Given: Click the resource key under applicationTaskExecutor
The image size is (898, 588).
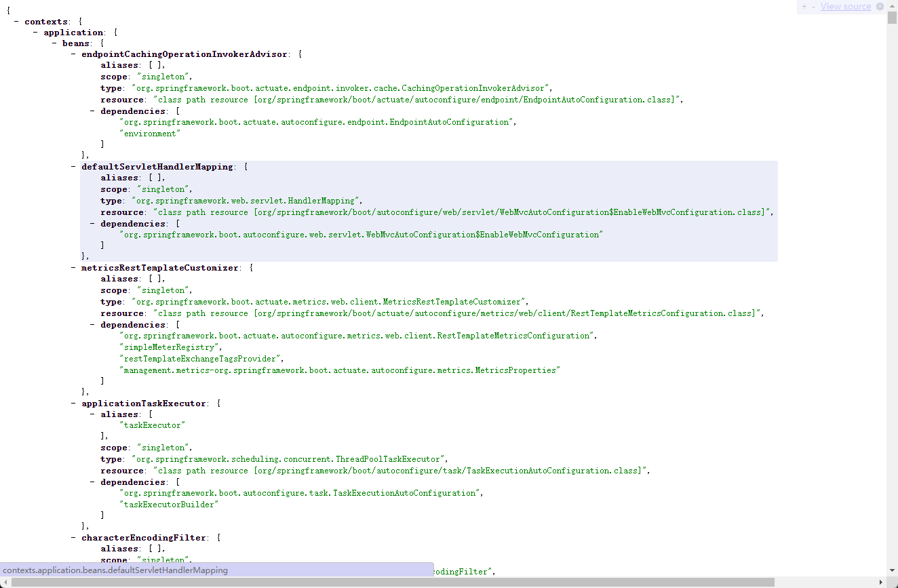Looking at the screenshot, I should [122, 471].
